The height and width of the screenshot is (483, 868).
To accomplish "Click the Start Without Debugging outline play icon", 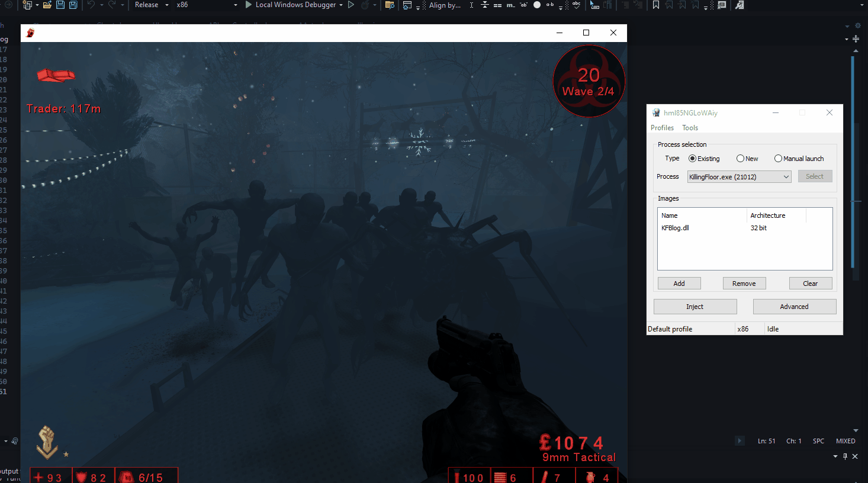I will click(x=351, y=5).
